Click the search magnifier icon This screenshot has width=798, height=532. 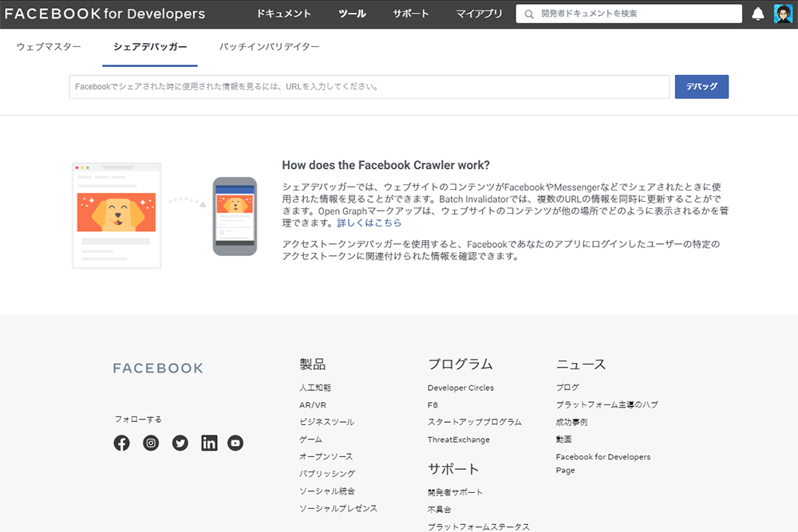tap(529, 14)
